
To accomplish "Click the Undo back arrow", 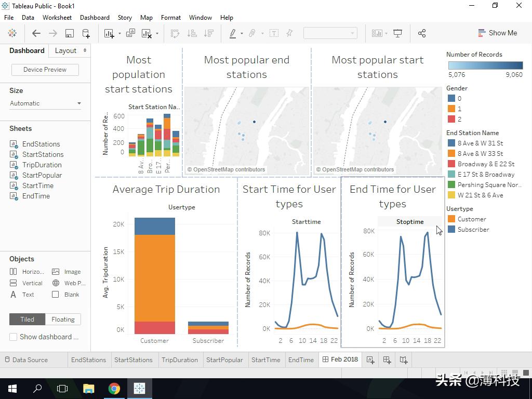I will tap(36, 33).
